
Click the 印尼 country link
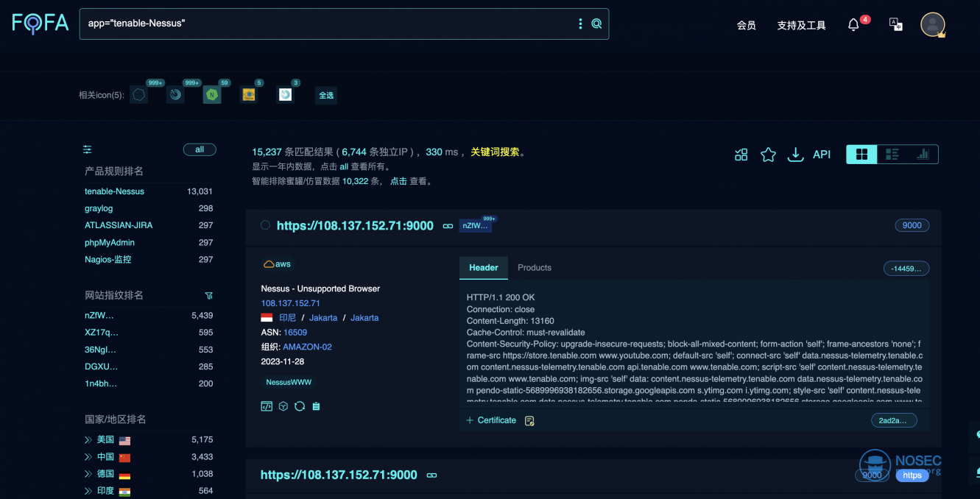287,318
